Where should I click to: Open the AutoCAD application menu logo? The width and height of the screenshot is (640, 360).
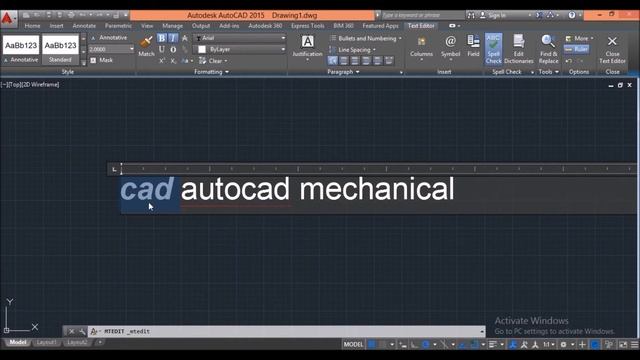(x=8, y=18)
